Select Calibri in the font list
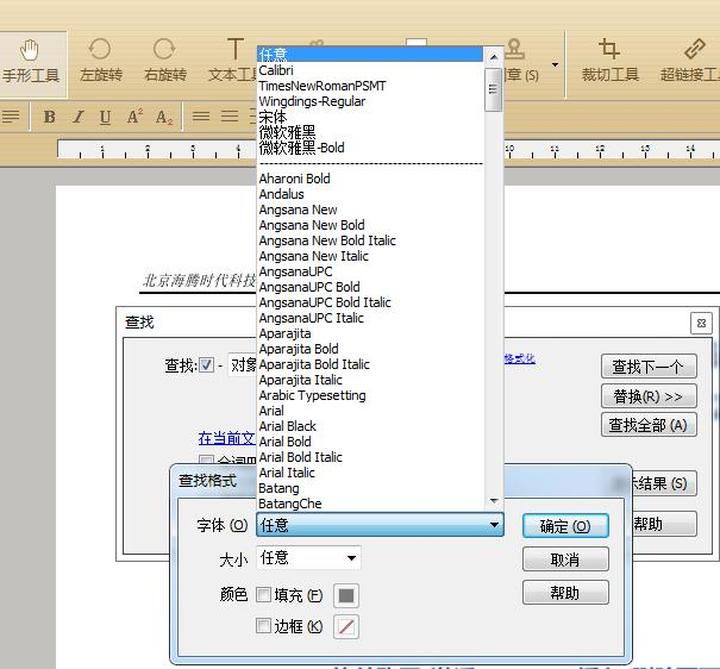720x669 pixels. (x=370, y=70)
